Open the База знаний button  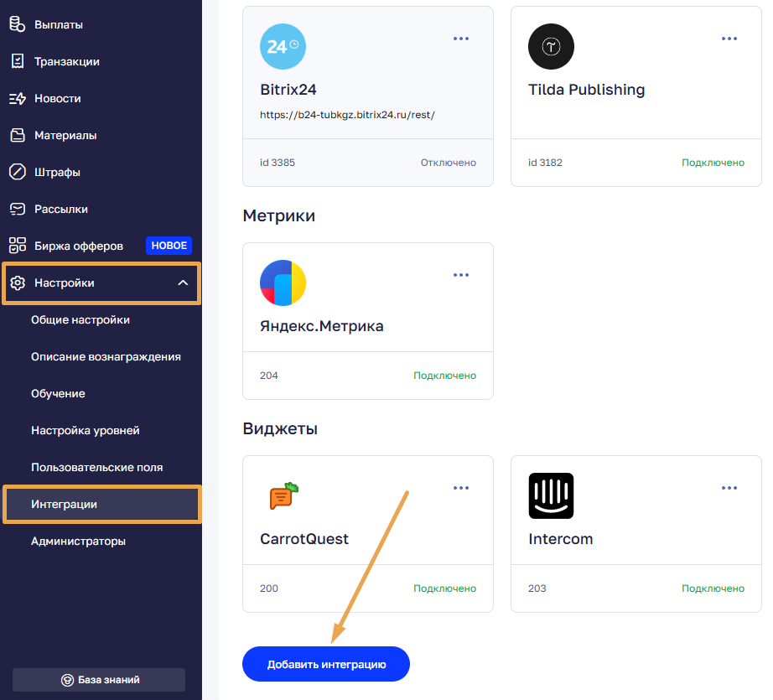(99, 680)
